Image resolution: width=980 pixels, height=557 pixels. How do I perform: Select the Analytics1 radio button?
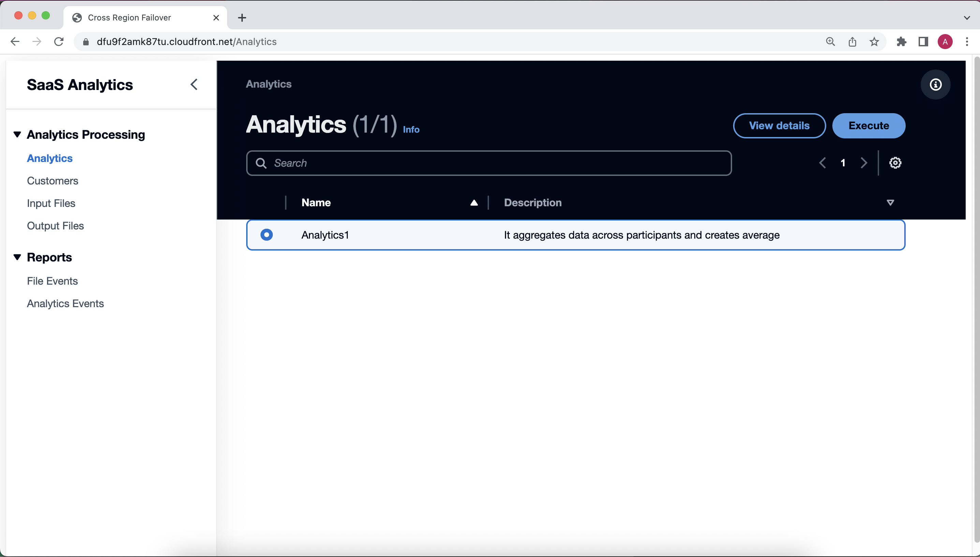[x=266, y=235]
